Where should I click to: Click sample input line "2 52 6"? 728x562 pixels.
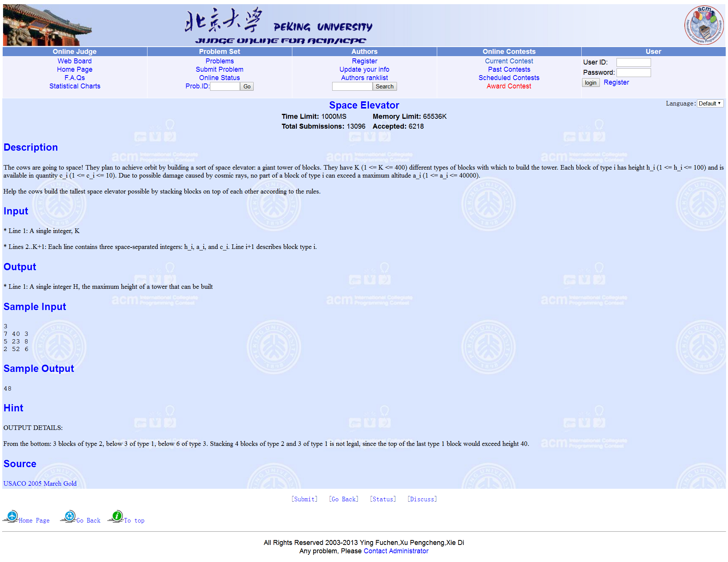click(16, 349)
